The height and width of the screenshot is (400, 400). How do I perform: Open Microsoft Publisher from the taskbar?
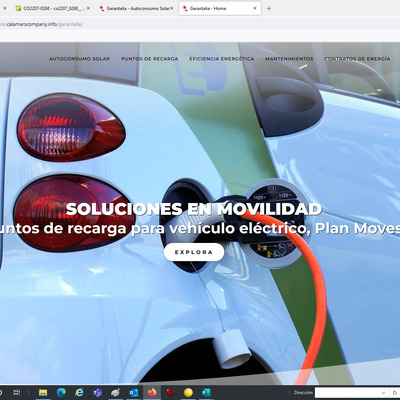click(206, 392)
